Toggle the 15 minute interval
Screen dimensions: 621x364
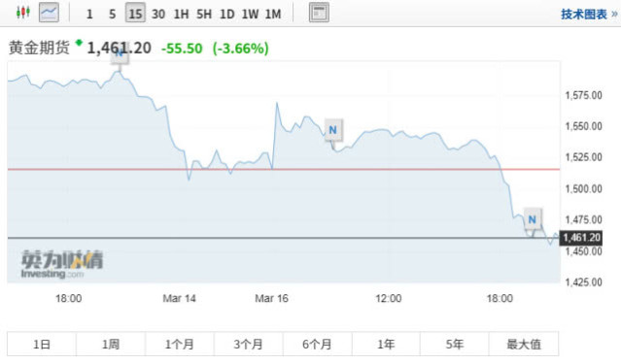click(x=135, y=13)
